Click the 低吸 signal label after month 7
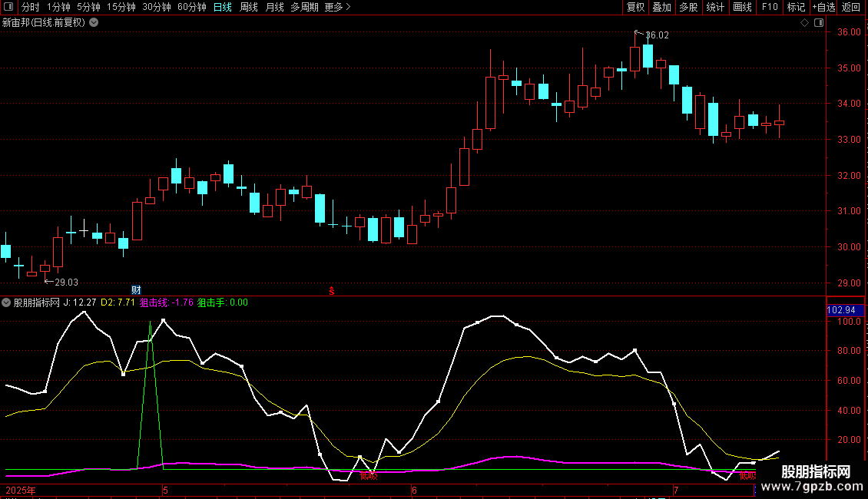The image size is (868, 499). (747, 475)
